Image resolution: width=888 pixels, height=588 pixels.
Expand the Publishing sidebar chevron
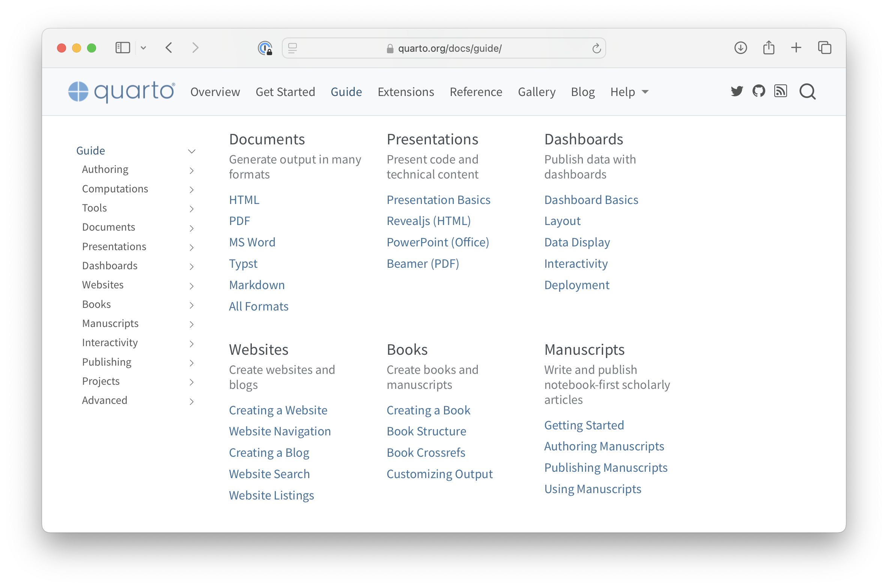point(191,363)
